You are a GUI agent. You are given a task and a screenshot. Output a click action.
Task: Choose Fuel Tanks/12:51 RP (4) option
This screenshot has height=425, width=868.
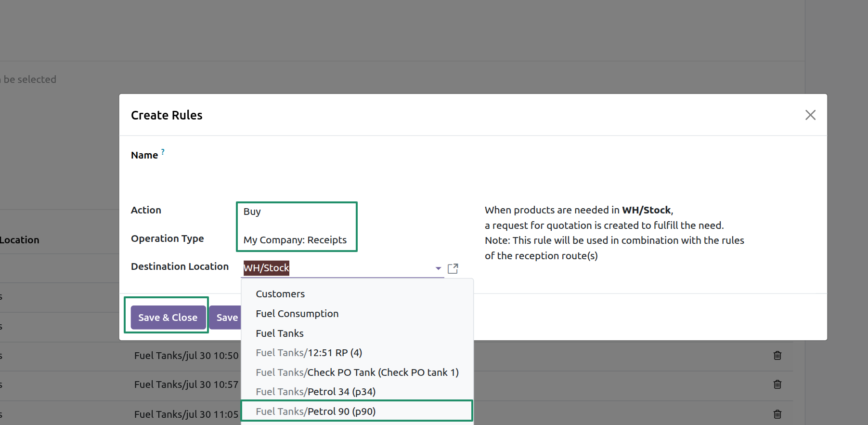click(x=357, y=353)
